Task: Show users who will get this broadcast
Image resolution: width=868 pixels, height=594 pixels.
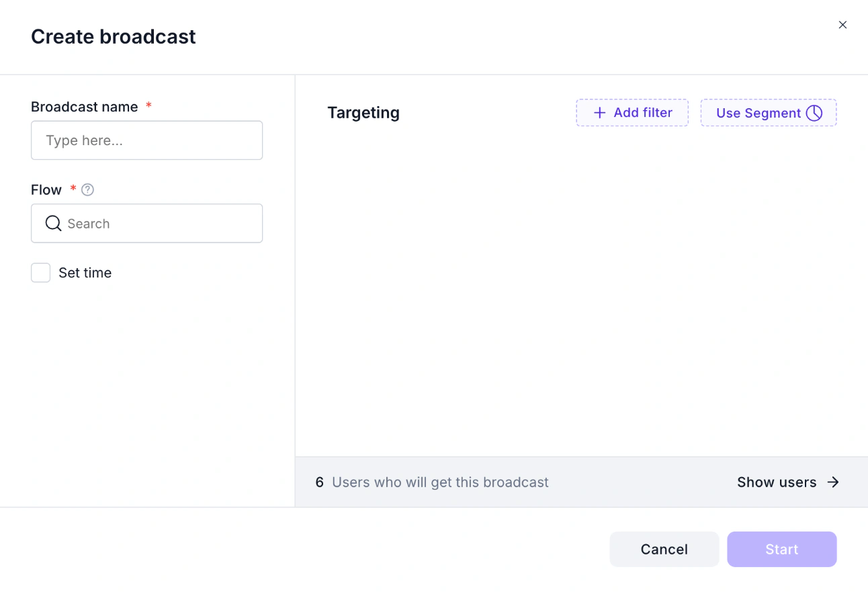Action: [x=788, y=482]
